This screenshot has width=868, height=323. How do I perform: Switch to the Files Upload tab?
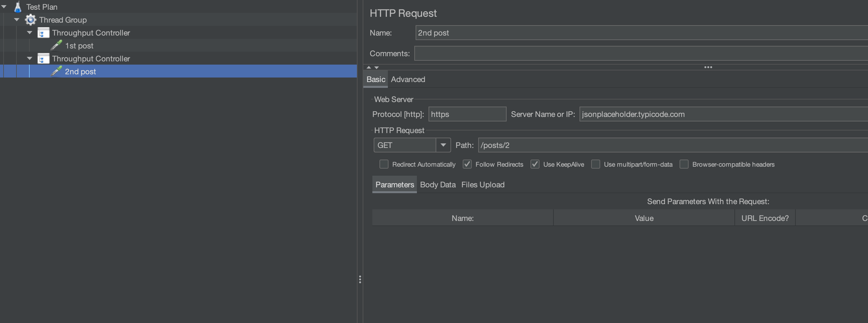coord(482,184)
